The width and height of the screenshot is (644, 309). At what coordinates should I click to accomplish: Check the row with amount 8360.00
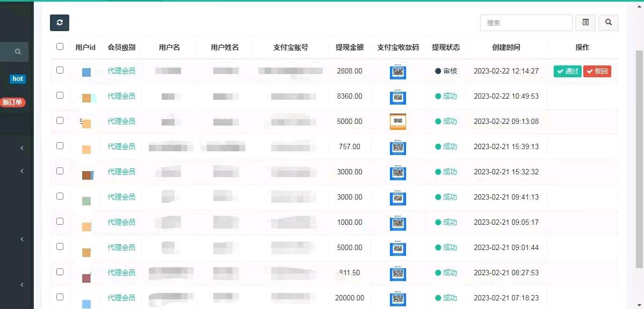(60, 95)
